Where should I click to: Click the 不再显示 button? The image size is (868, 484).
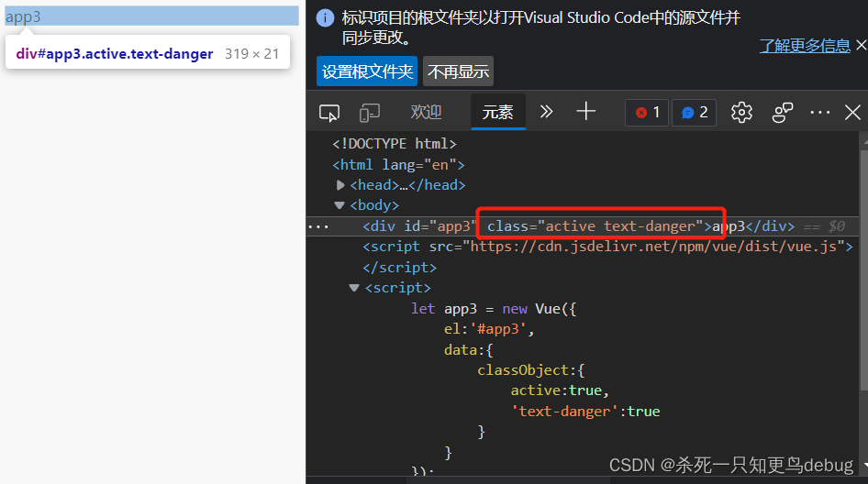[x=458, y=71]
